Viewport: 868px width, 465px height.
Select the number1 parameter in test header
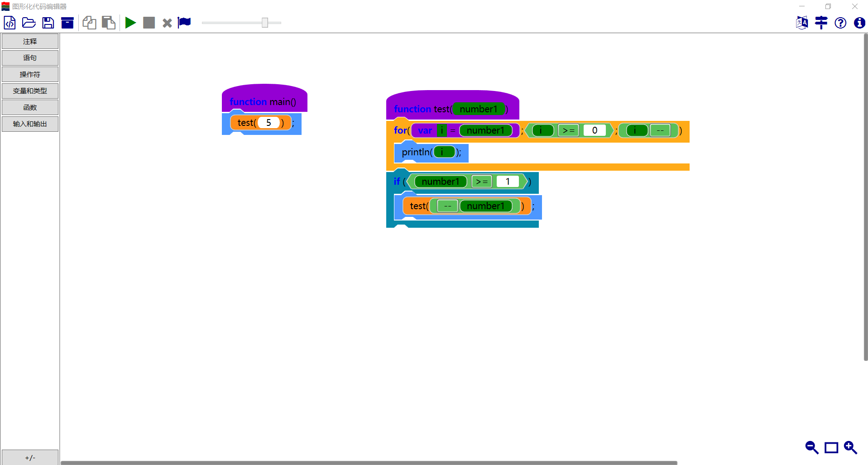tap(479, 109)
